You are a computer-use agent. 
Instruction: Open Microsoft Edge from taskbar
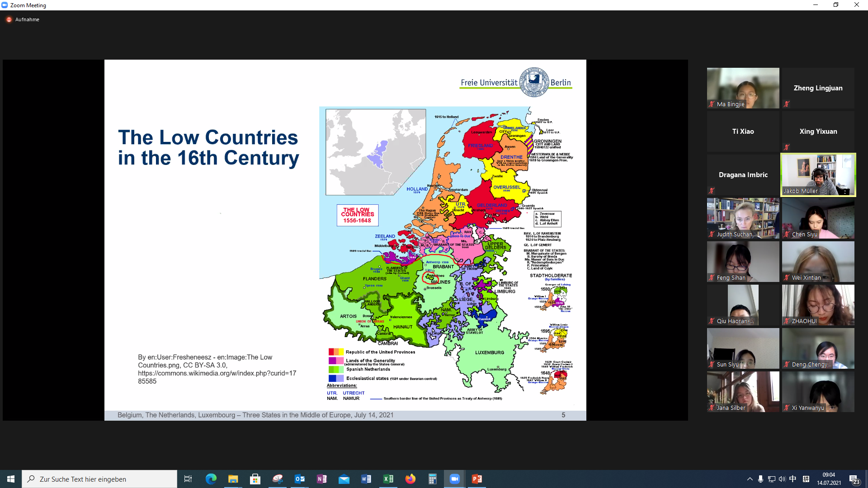211,479
